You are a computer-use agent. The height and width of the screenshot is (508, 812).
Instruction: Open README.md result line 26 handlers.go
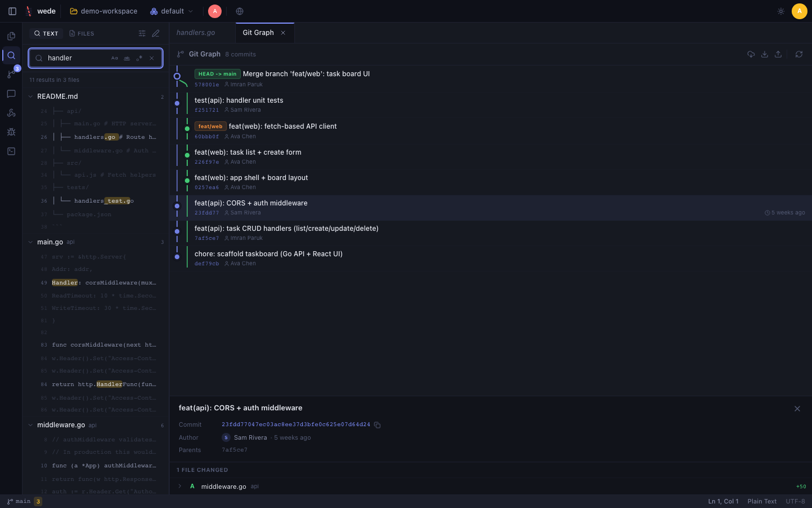(x=96, y=137)
